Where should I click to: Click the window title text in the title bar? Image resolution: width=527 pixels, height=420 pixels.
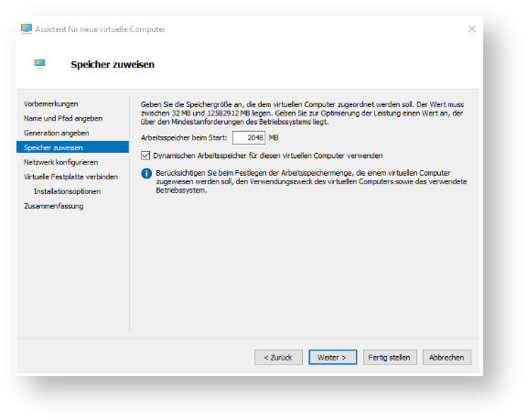point(100,29)
